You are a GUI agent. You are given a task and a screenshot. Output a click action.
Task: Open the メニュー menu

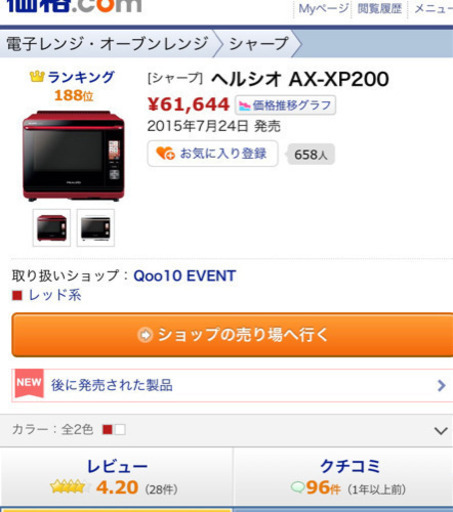[433, 9]
